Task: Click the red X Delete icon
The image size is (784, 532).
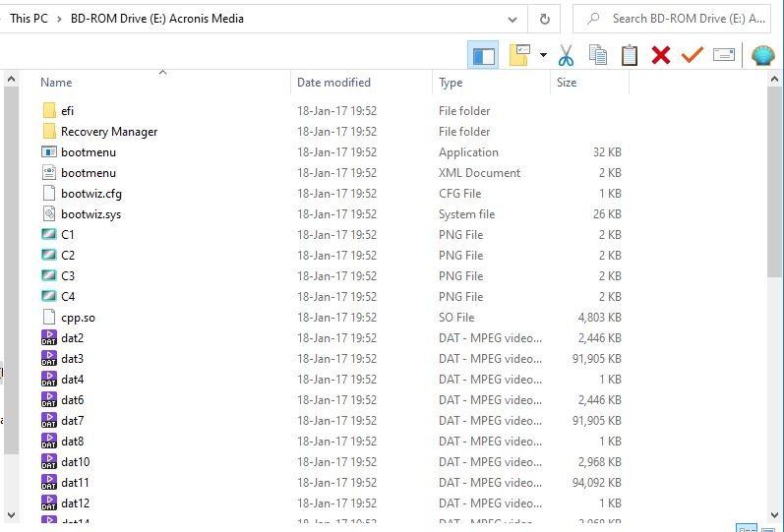Action: pos(660,55)
